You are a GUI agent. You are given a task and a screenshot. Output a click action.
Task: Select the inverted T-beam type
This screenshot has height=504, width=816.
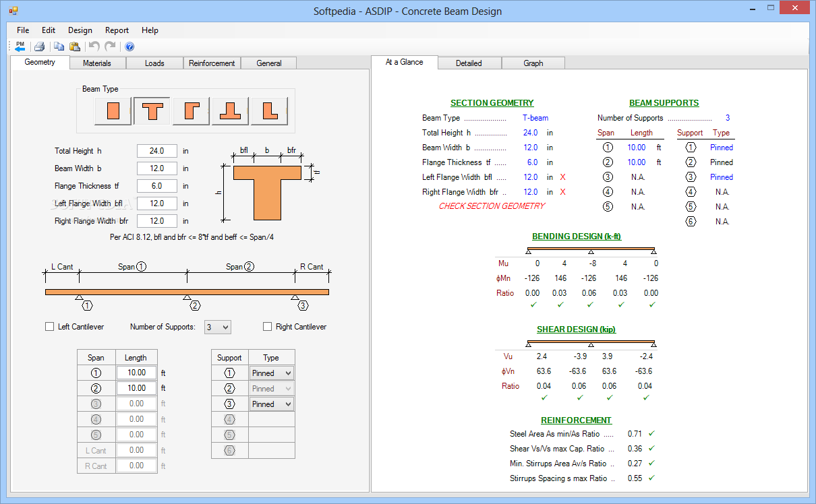230,111
